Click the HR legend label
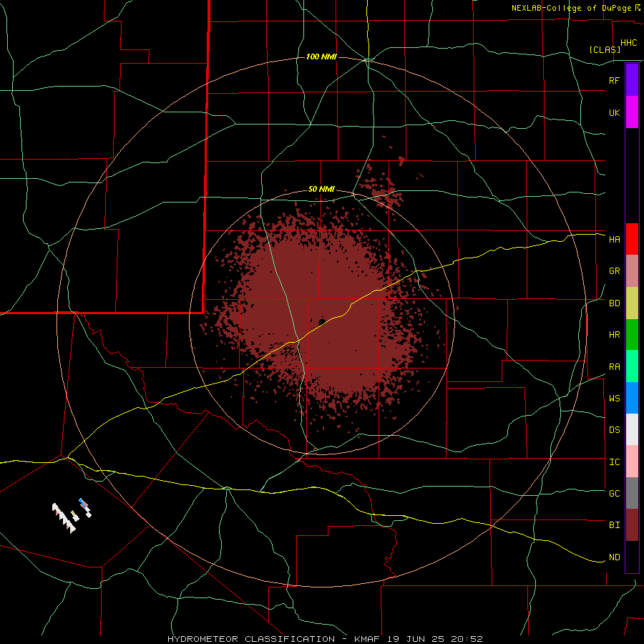Screen dimensions: 644x644 click(614, 335)
